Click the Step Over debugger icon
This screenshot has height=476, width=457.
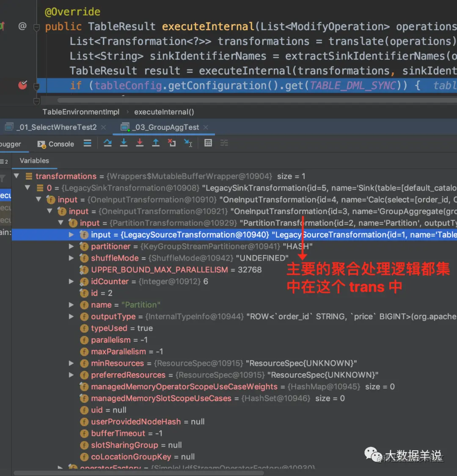tap(107, 143)
